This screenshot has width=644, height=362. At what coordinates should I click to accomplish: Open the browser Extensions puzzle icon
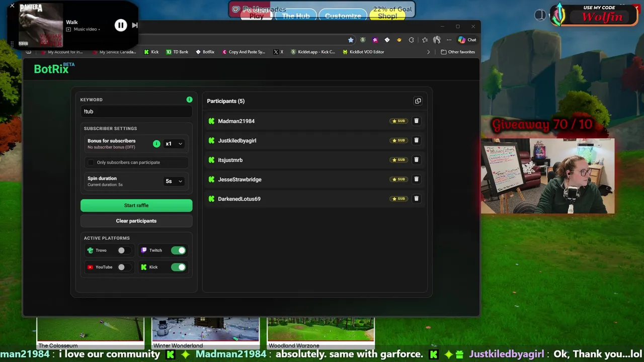[x=412, y=40]
